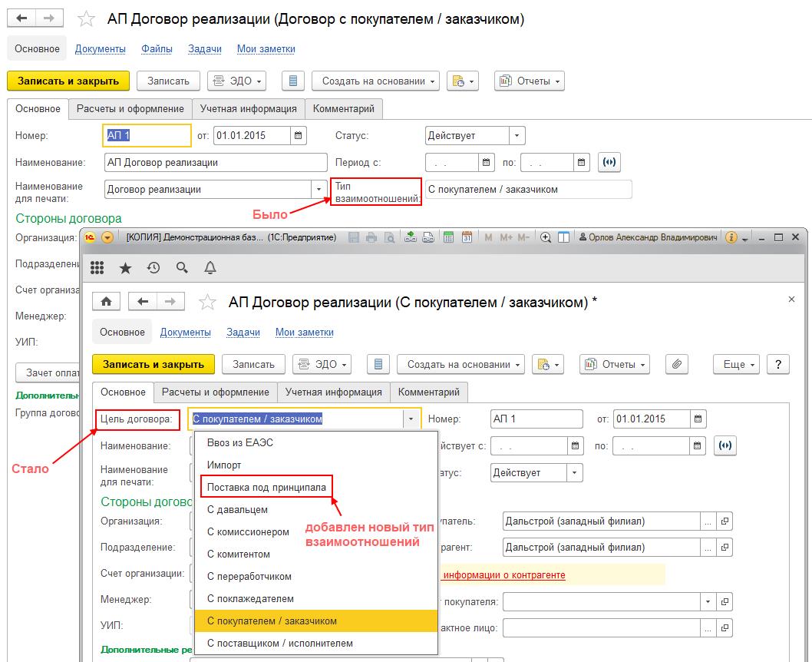Click the panel layout icon in title bar
This screenshot has height=662, width=812.
click(563, 237)
